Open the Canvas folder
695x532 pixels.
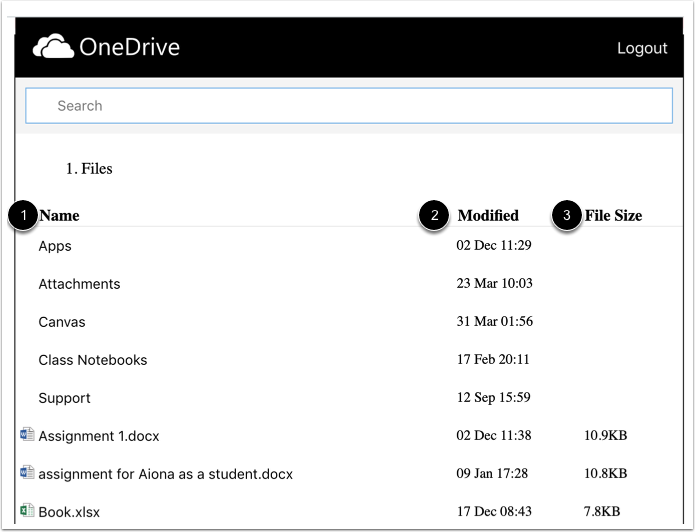(62, 322)
